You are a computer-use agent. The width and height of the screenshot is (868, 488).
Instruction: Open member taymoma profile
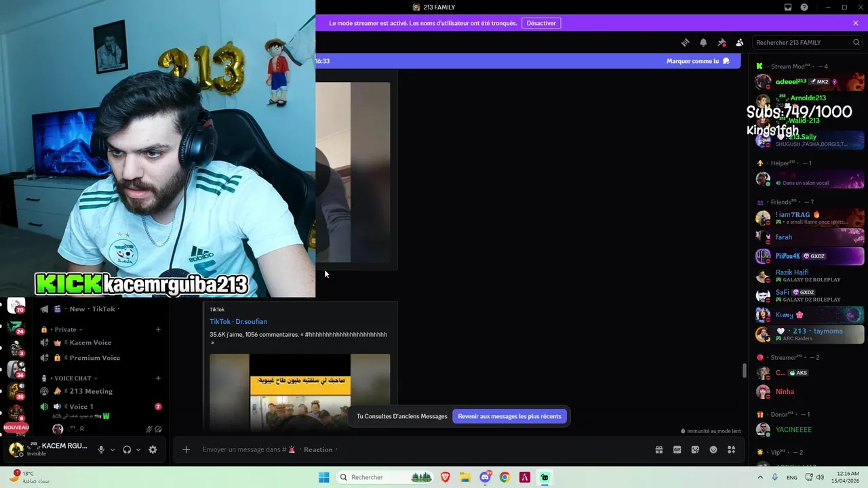click(810, 334)
